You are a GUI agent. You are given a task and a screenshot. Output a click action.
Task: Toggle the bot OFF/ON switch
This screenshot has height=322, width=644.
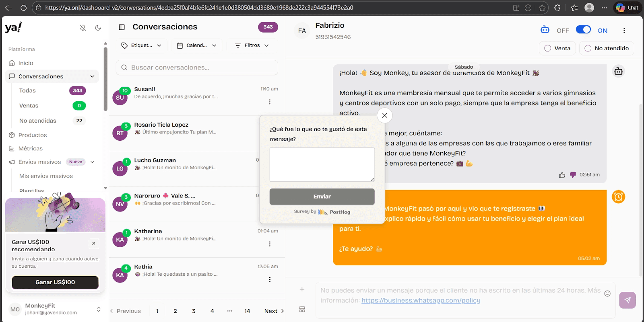coord(583,30)
